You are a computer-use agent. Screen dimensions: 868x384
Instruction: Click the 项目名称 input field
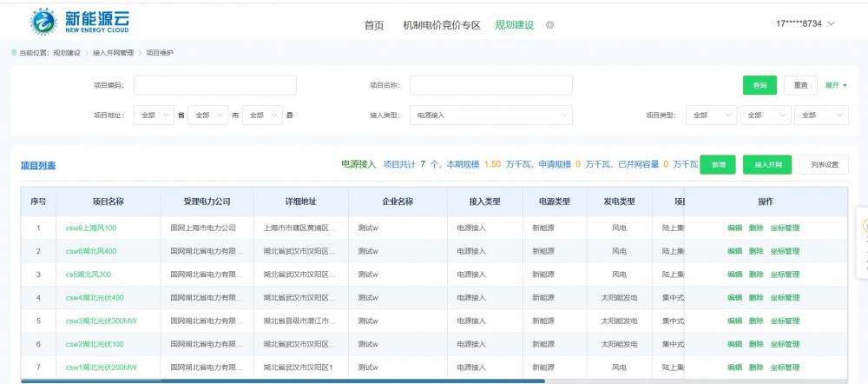(490, 85)
